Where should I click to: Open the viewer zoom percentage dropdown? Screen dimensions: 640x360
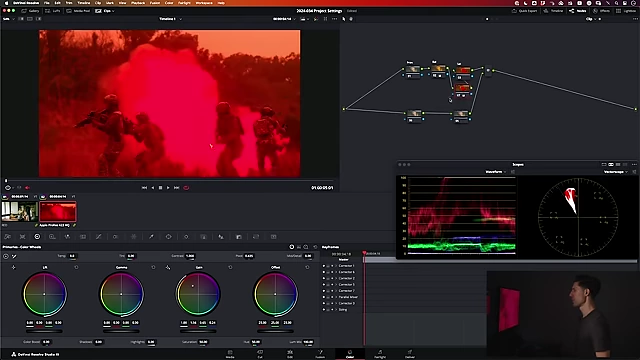pyautogui.click(x=8, y=19)
